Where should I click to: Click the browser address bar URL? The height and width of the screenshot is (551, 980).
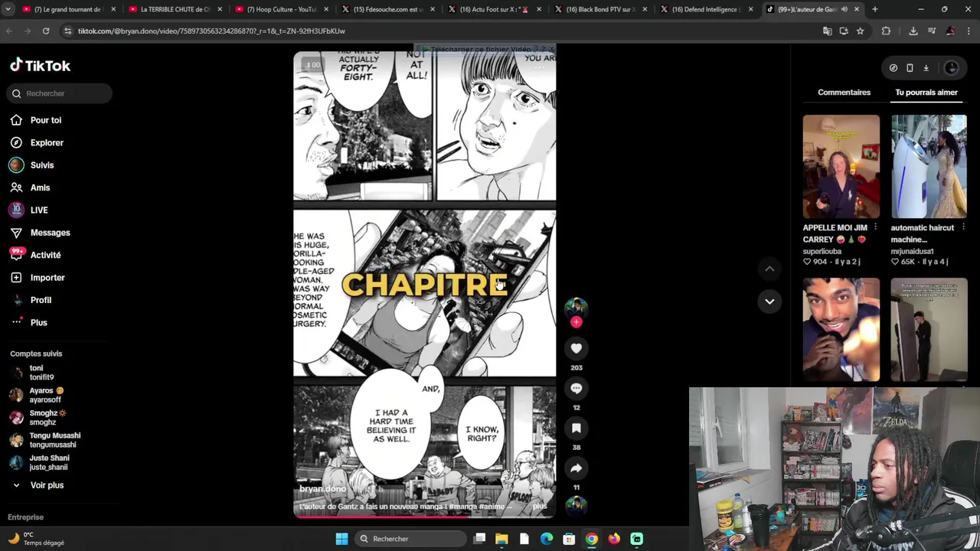(x=211, y=31)
